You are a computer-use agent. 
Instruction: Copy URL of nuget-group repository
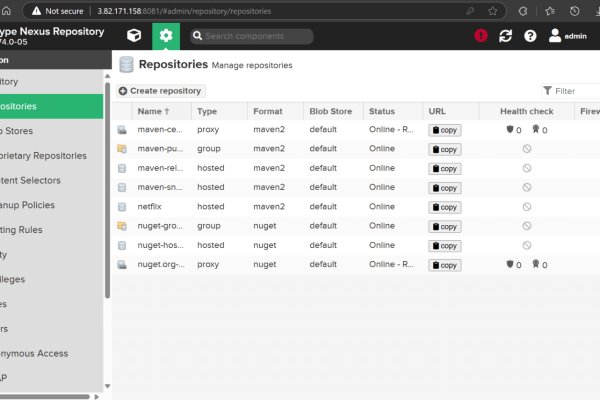(445, 227)
